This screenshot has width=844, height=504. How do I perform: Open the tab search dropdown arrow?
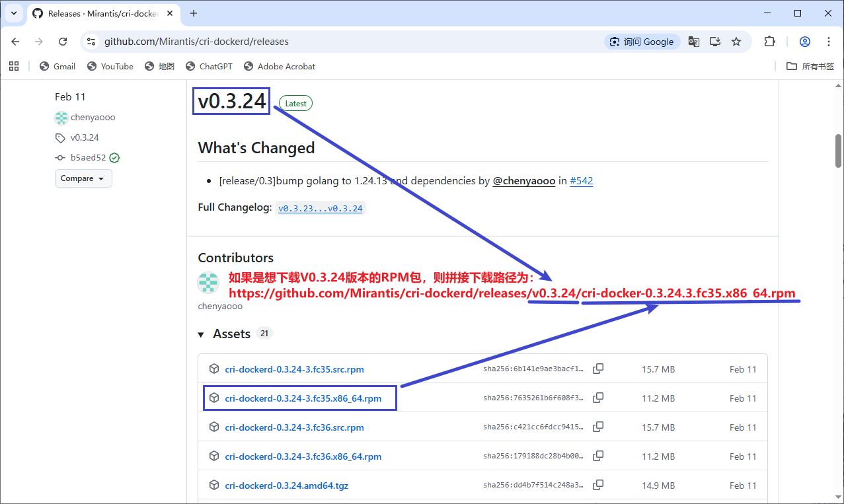point(13,13)
